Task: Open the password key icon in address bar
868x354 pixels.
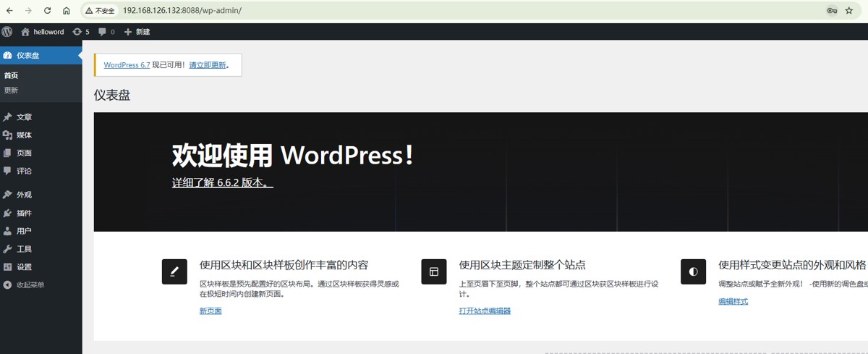Action: click(x=832, y=11)
